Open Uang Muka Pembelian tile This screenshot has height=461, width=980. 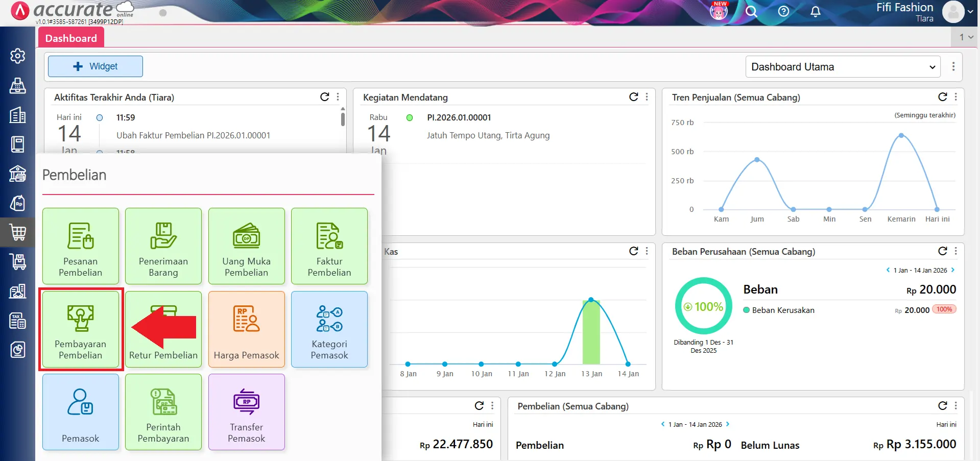[246, 246]
